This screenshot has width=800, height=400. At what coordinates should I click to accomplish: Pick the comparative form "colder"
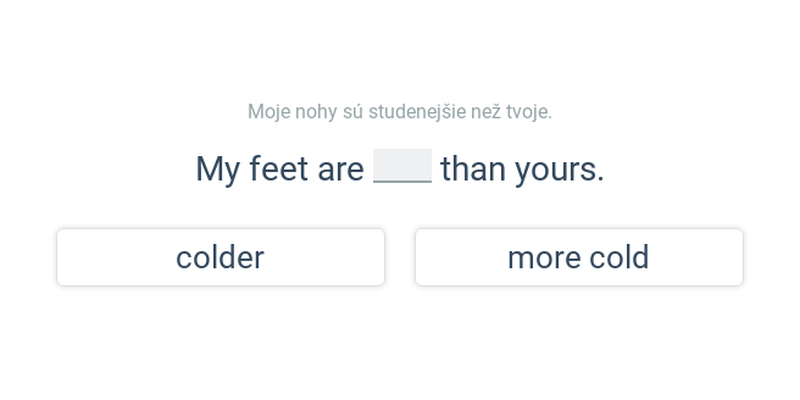(220, 257)
